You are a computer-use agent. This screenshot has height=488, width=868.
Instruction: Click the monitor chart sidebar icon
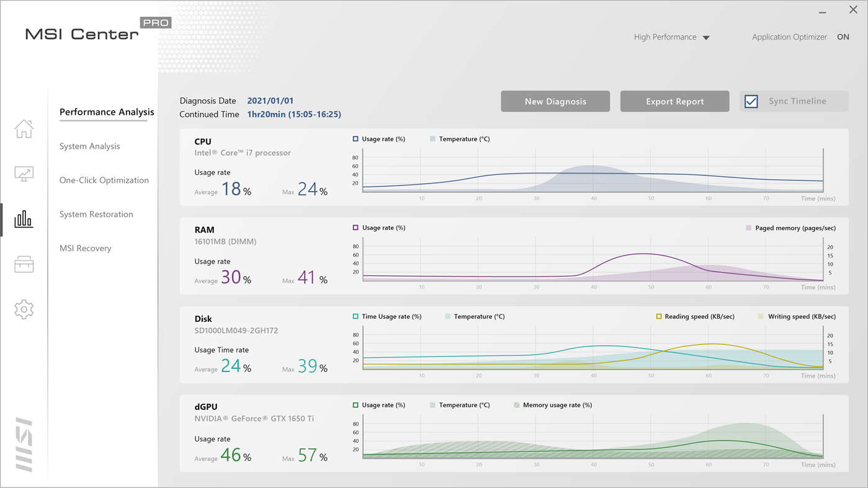click(x=24, y=174)
